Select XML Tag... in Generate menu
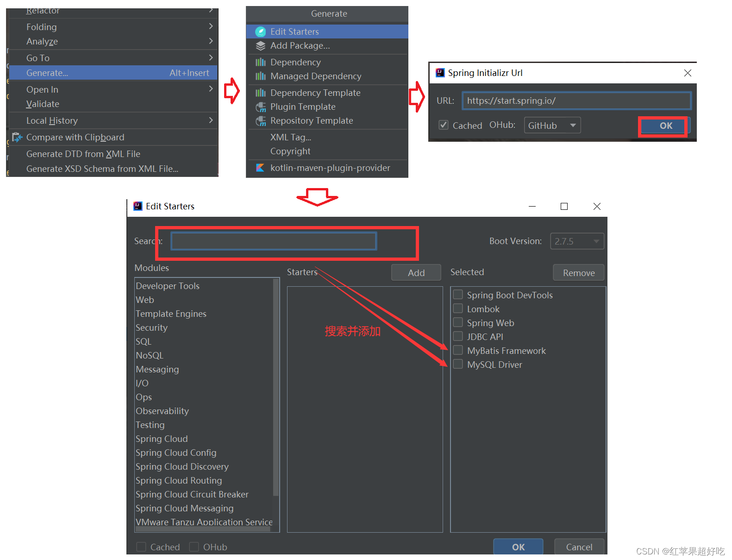This screenshot has width=732, height=560. point(327,137)
